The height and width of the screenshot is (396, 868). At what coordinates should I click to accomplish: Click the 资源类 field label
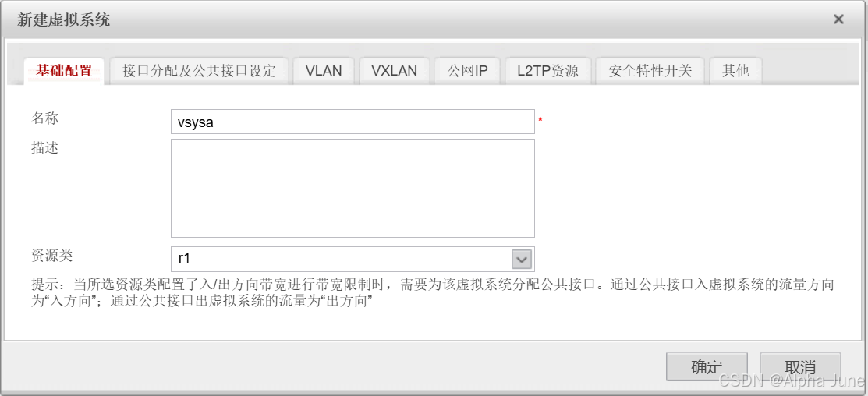[x=52, y=255]
